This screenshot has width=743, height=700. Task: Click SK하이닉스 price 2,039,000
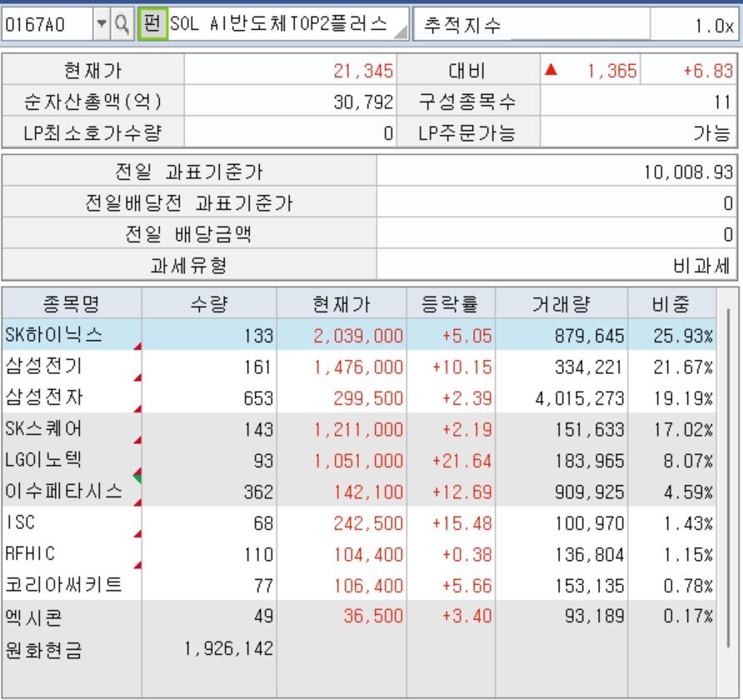(358, 336)
